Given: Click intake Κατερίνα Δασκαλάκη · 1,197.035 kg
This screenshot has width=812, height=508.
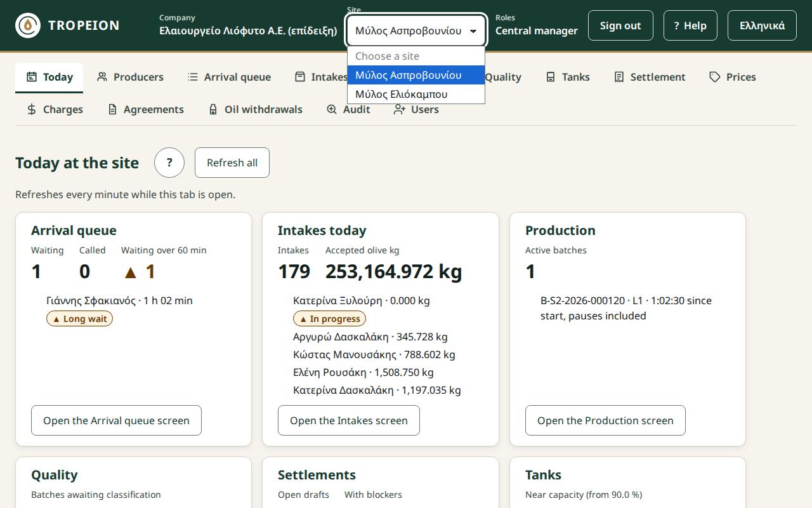Looking at the screenshot, I should (x=377, y=390).
